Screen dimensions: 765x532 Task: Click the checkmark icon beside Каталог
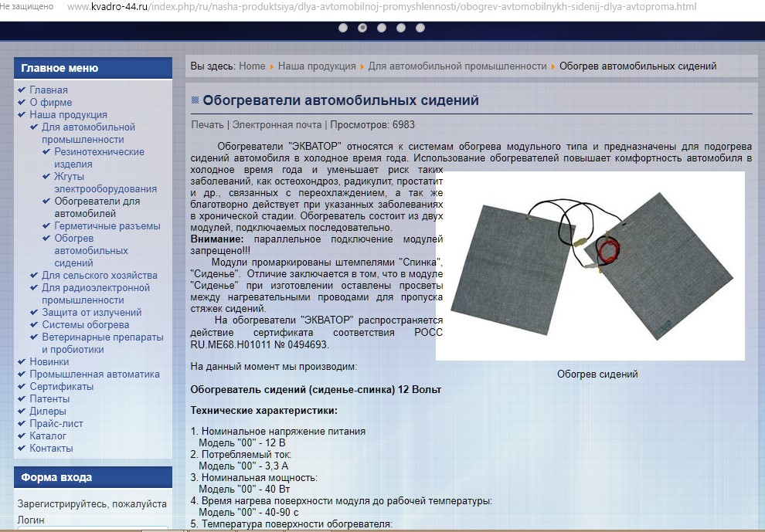point(22,435)
